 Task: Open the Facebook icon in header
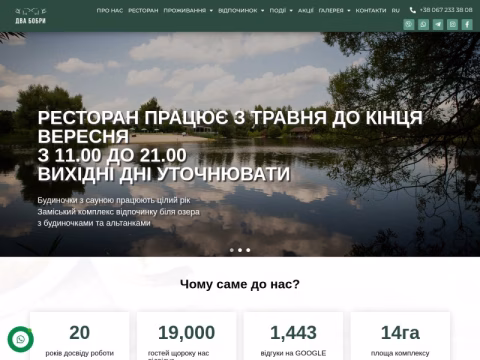tap(467, 24)
